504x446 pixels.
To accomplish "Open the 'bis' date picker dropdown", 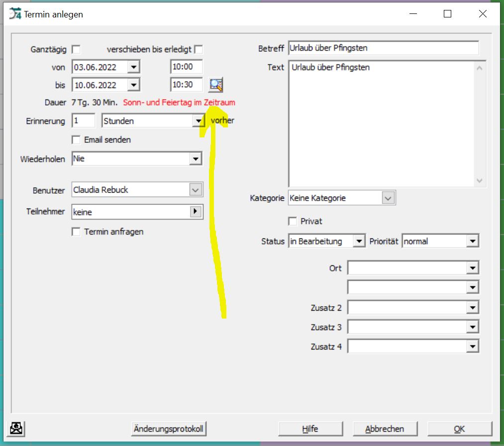I will click(133, 85).
